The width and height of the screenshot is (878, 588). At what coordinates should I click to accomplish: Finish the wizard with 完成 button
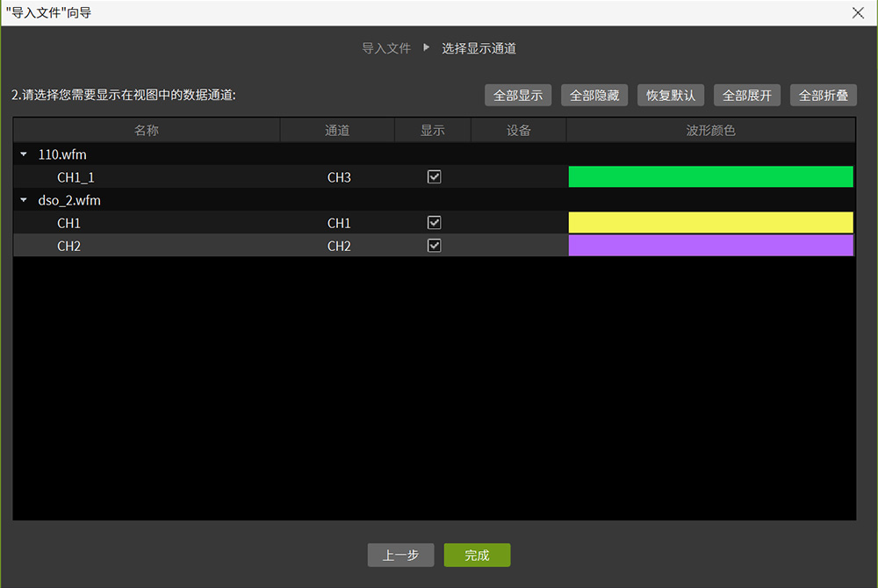[477, 556]
